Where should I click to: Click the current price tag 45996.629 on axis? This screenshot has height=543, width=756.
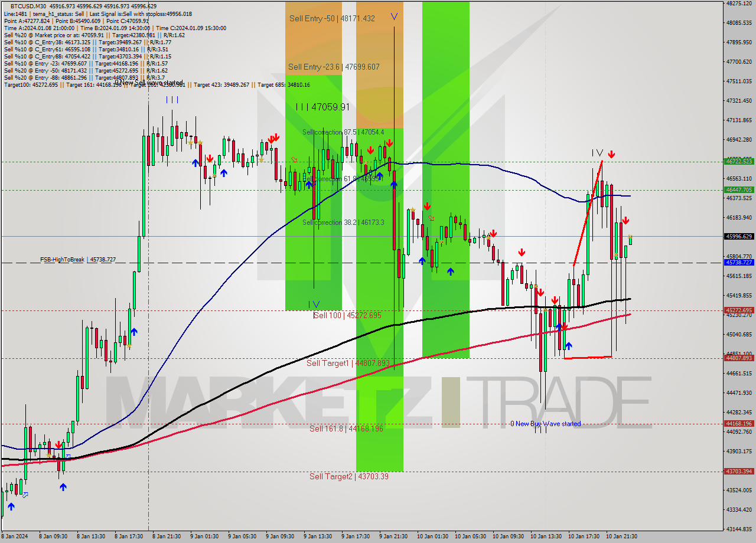tap(738, 236)
